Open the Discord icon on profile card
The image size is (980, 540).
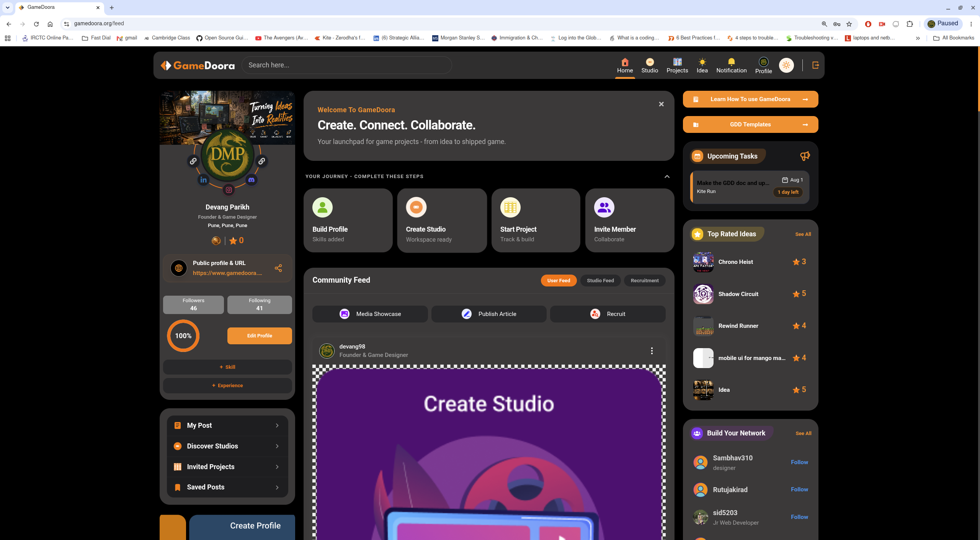[x=252, y=180]
